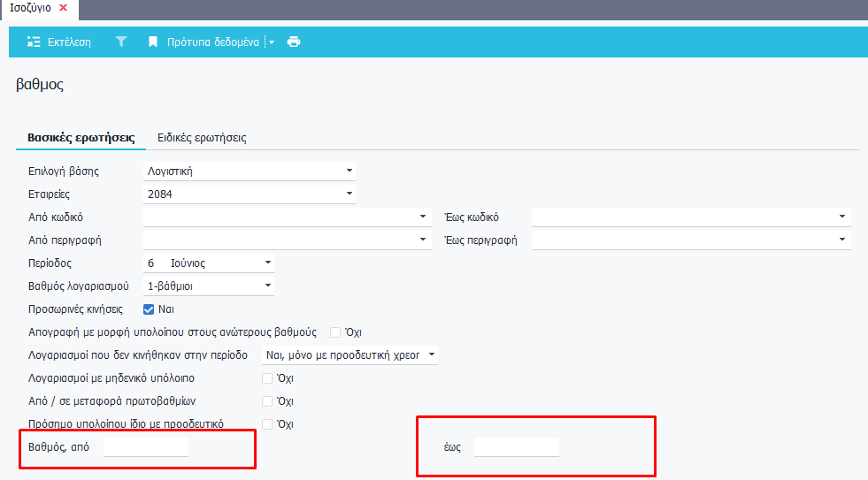
Task: Expand the Πρότυπα δεδομένα dropdown arrow
Action: [x=272, y=42]
